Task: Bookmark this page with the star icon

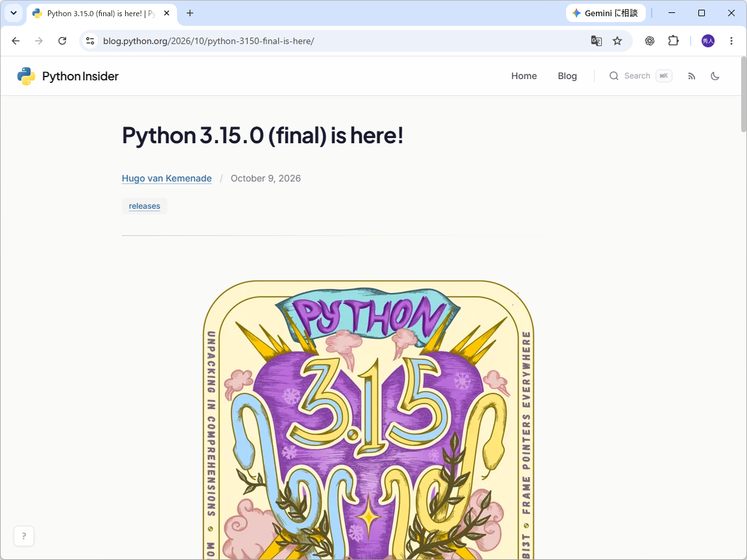Action: [x=617, y=41]
